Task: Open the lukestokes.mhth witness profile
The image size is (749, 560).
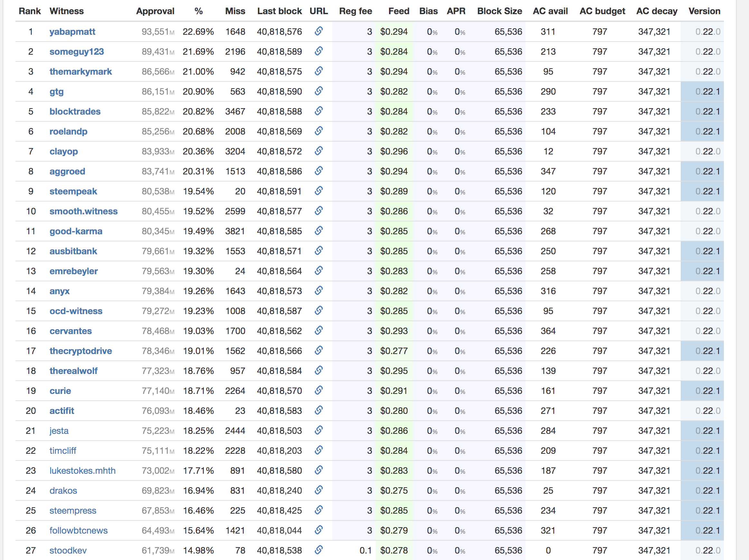Action: pos(82,471)
